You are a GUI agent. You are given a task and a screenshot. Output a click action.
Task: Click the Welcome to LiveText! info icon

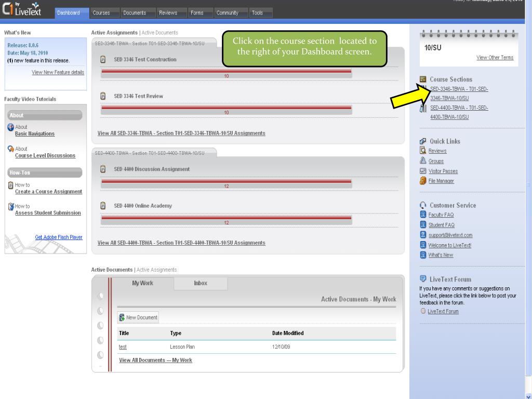(423, 245)
